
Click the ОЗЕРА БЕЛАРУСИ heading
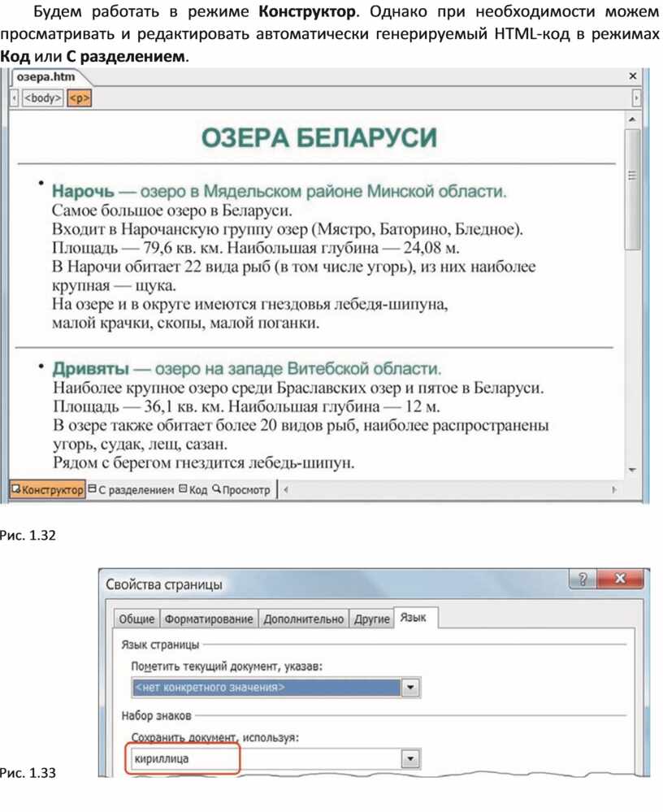(x=318, y=137)
